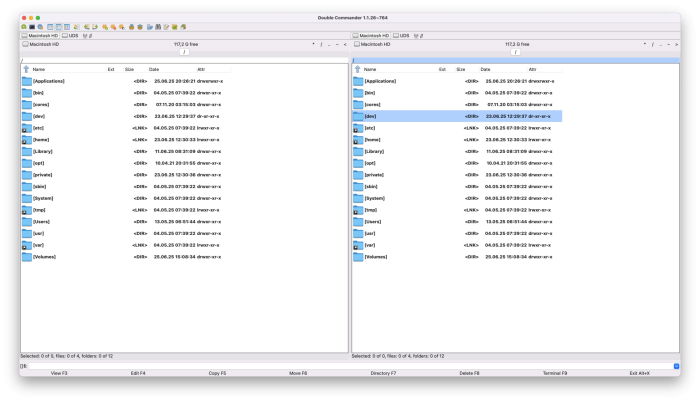The width and height of the screenshot is (700, 402).
Task: Click the Move F6 button
Action: coord(298,373)
